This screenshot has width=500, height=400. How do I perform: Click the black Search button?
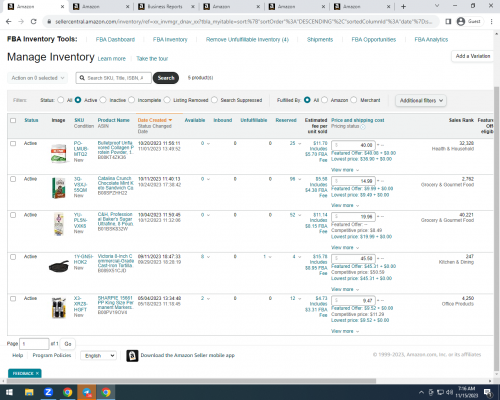tap(166, 78)
